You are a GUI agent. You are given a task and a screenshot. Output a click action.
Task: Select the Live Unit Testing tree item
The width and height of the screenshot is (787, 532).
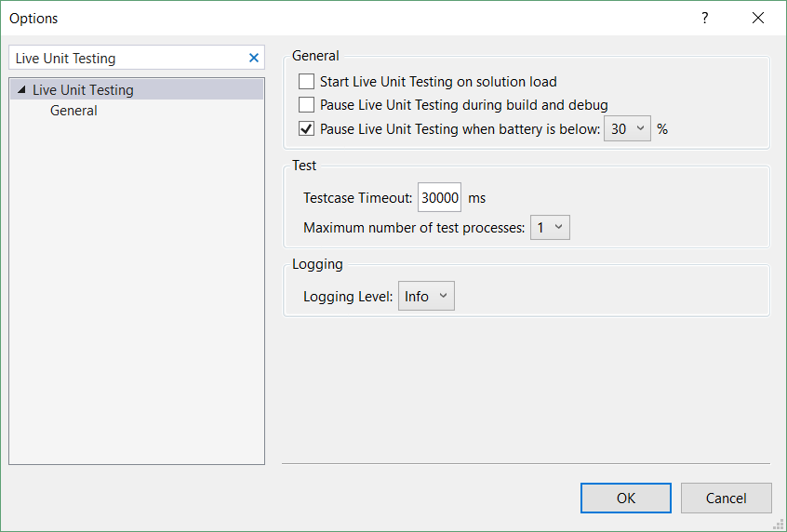click(83, 90)
